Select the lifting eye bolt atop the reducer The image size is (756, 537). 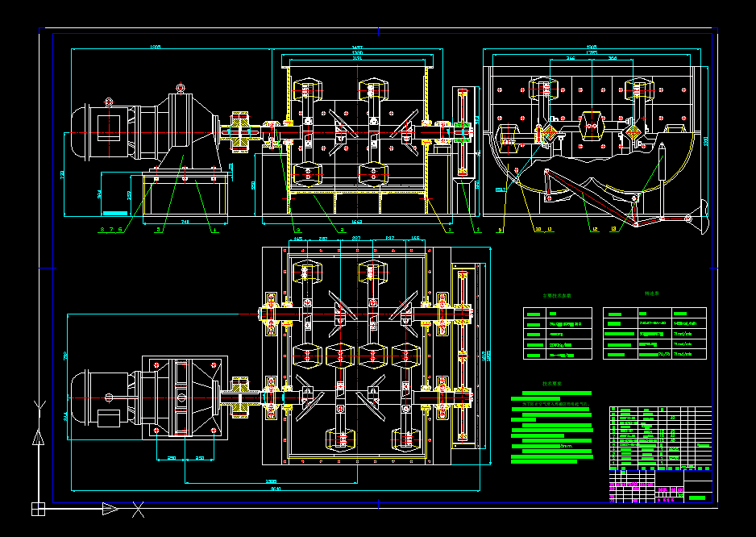click(181, 88)
